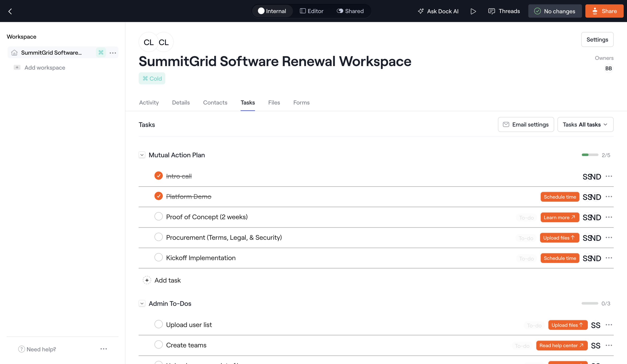Viewport: 627px width, 364px height.
Task: Check off Upload user list task
Action: tap(159, 324)
